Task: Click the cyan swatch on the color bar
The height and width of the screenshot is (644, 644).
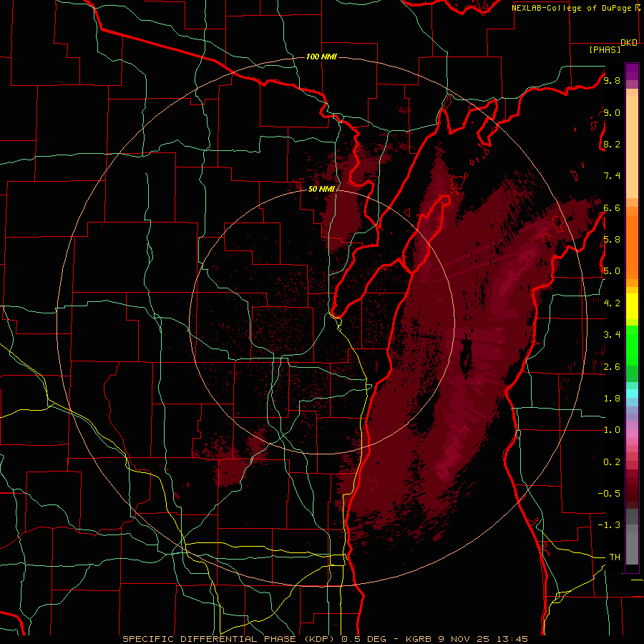Action: pos(632,394)
